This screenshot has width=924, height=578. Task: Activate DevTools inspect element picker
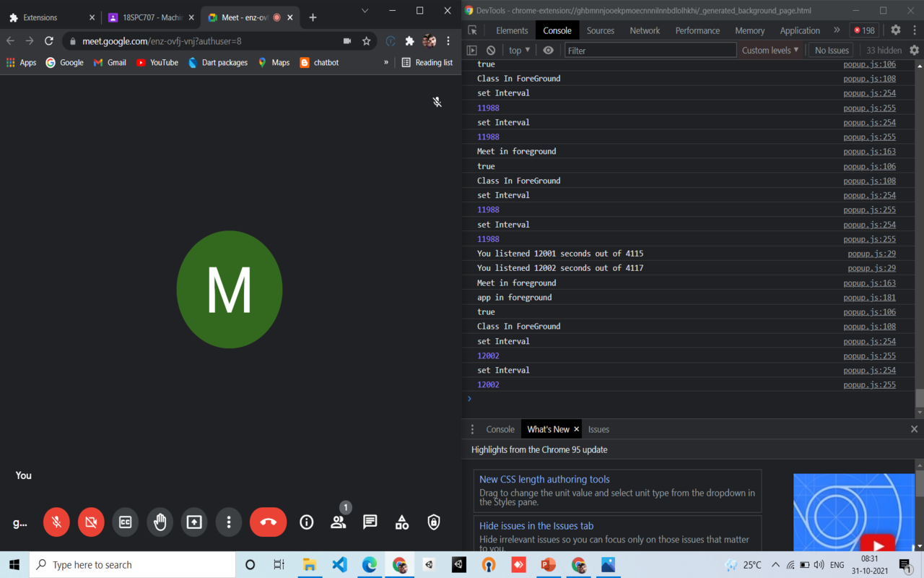[473, 30]
